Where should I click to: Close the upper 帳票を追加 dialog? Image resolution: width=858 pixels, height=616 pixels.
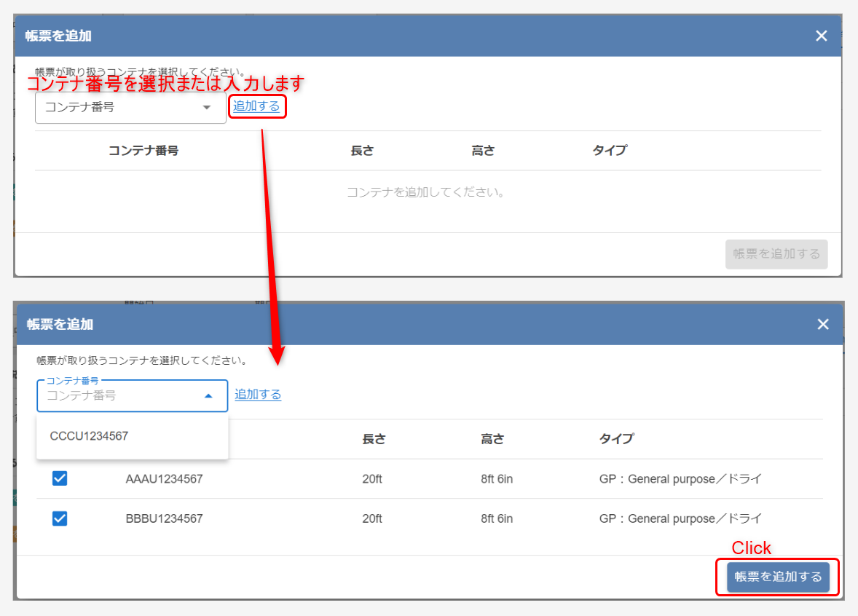pyautogui.click(x=821, y=36)
